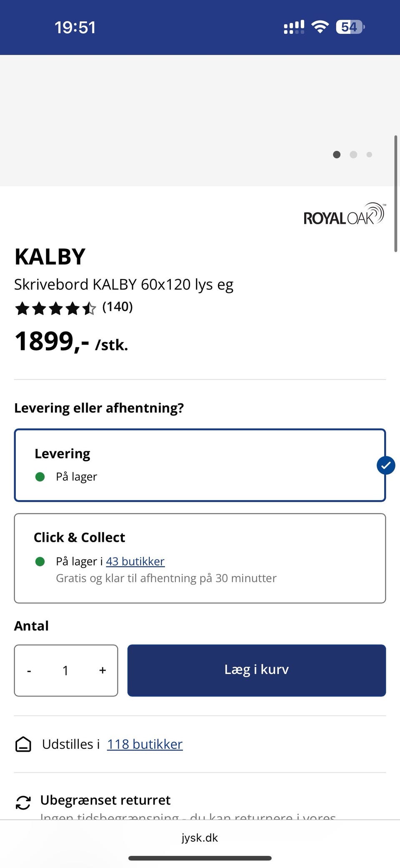Tap the unlimited return arrows icon
Image resolution: width=400 pixels, height=868 pixels.
tap(23, 803)
